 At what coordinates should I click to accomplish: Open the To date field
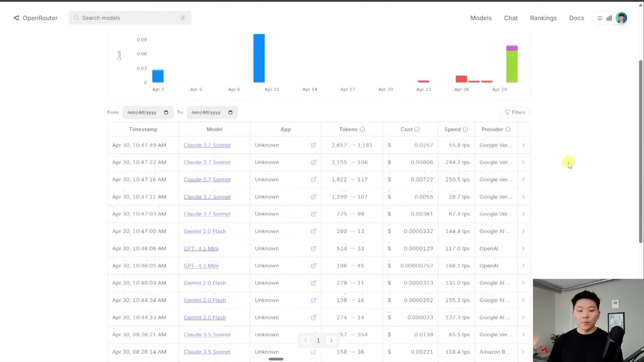point(212,113)
